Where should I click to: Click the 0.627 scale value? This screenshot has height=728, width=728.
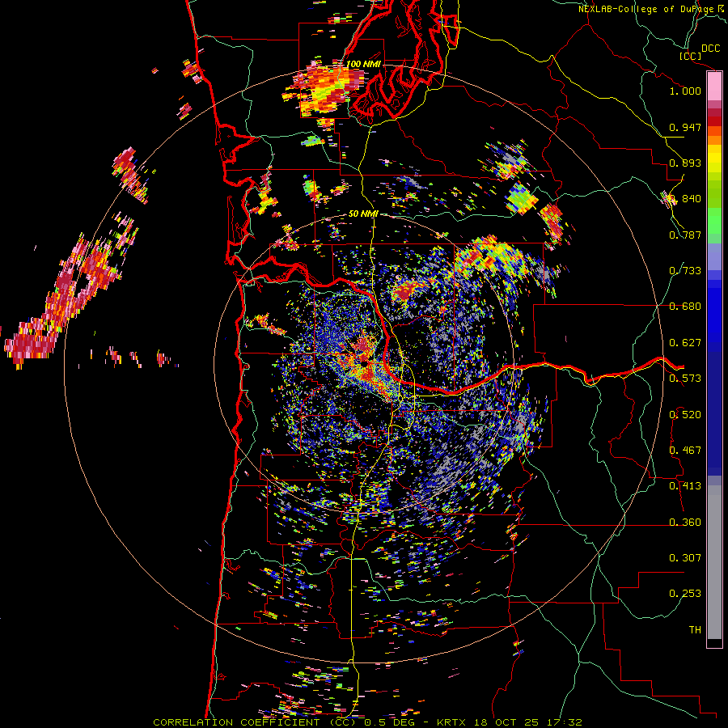[685, 343]
